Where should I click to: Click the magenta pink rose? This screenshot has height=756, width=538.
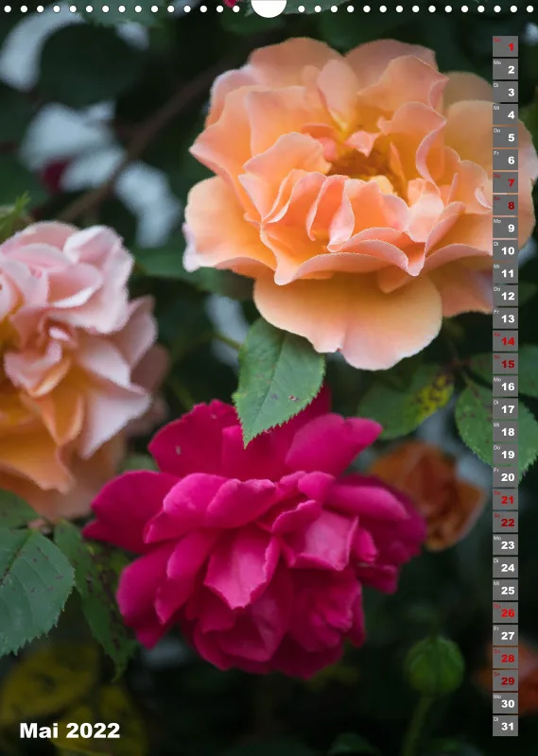click(x=254, y=535)
